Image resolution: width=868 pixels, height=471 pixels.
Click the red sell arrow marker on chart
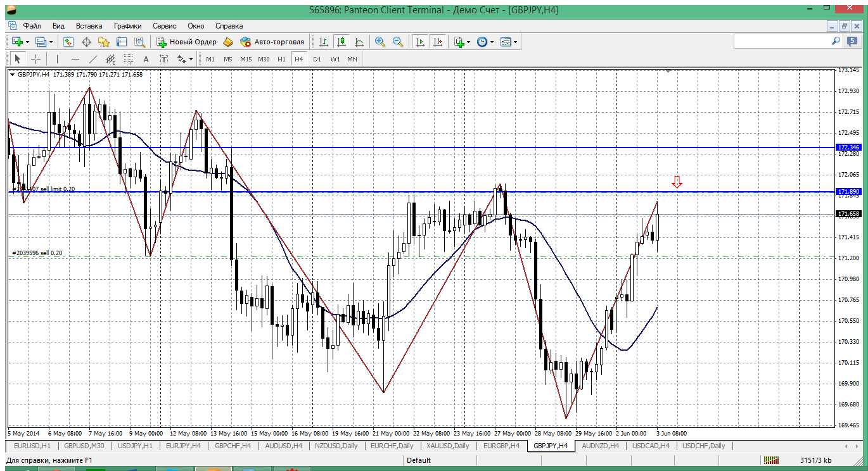point(677,182)
